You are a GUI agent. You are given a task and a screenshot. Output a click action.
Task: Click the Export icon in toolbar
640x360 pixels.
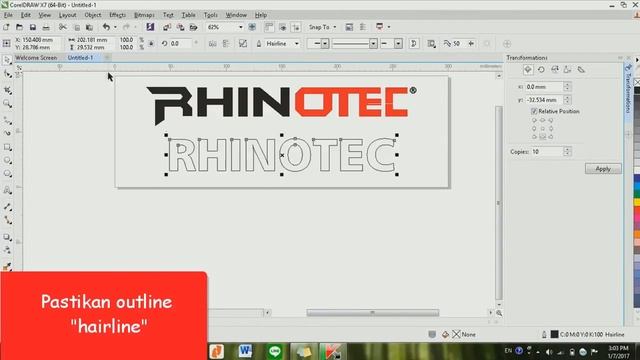[x=180, y=27]
